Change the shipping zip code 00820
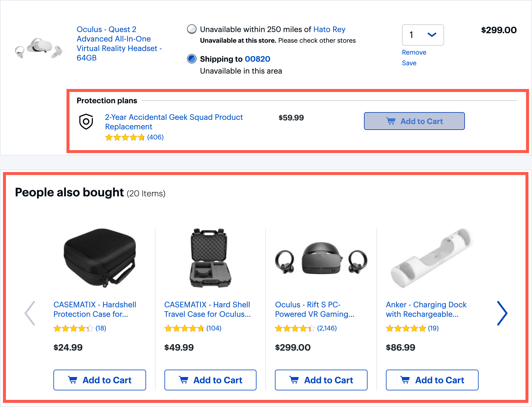The height and width of the screenshot is (407, 532). pyautogui.click(x=257, y=59)
